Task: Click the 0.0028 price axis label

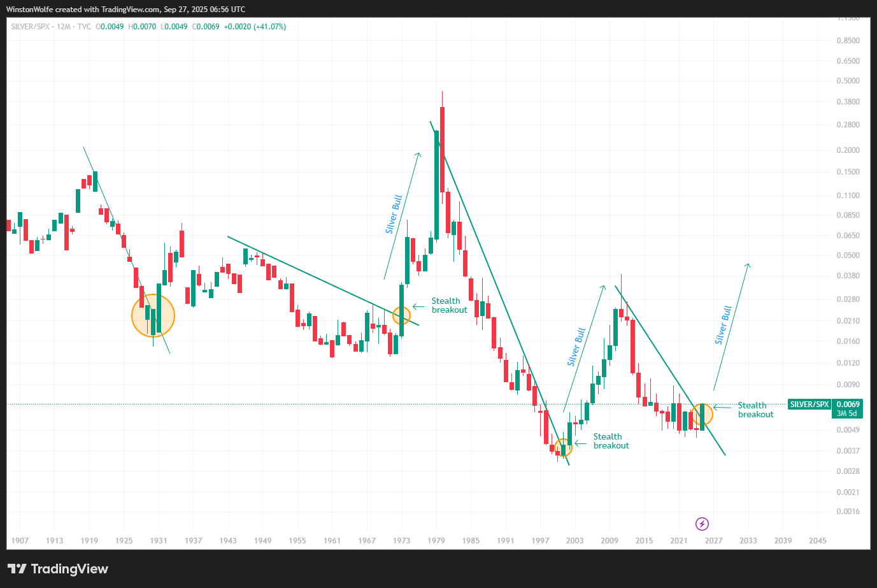Action: point(848,471)
